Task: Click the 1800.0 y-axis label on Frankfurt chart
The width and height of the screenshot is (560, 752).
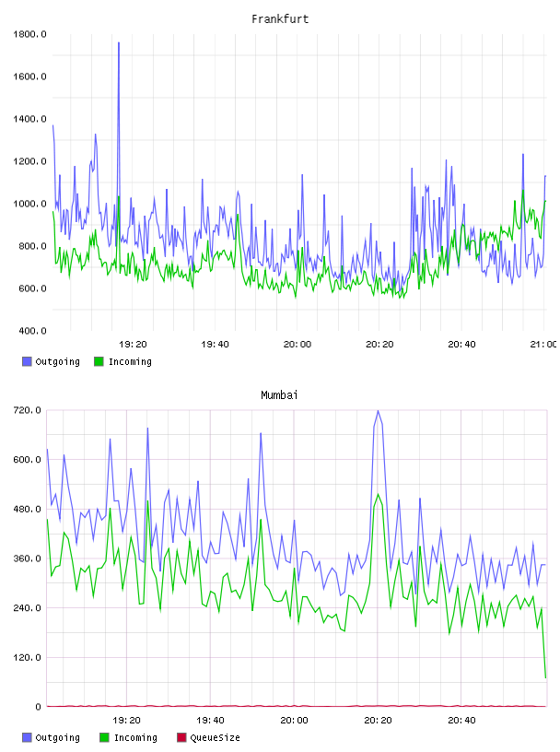Action: [x=29, y=34]
